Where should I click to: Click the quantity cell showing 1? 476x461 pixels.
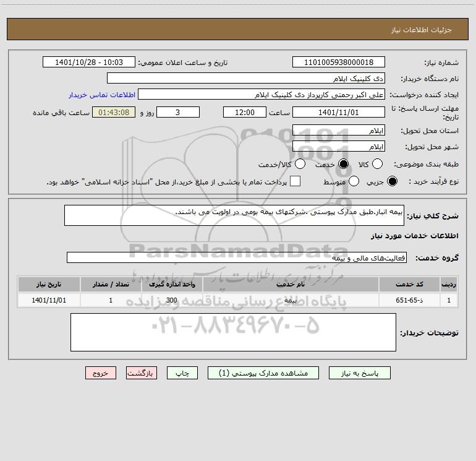(x=111, y=300)
